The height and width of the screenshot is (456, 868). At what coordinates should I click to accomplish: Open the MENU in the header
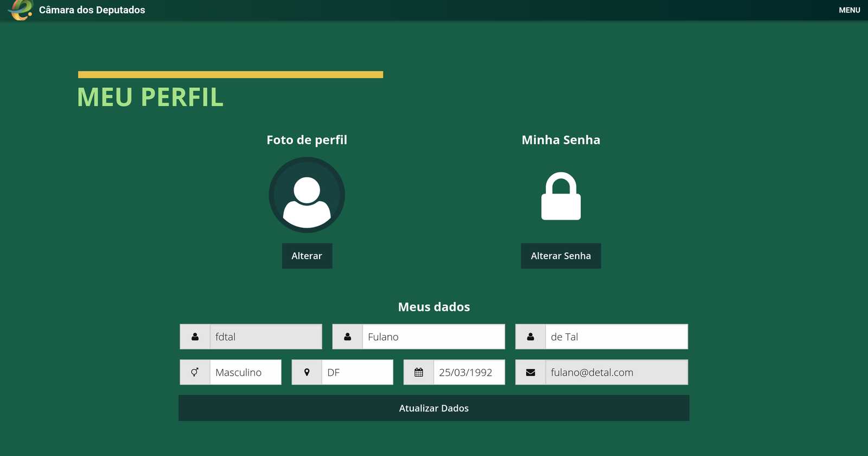[849, 10]
